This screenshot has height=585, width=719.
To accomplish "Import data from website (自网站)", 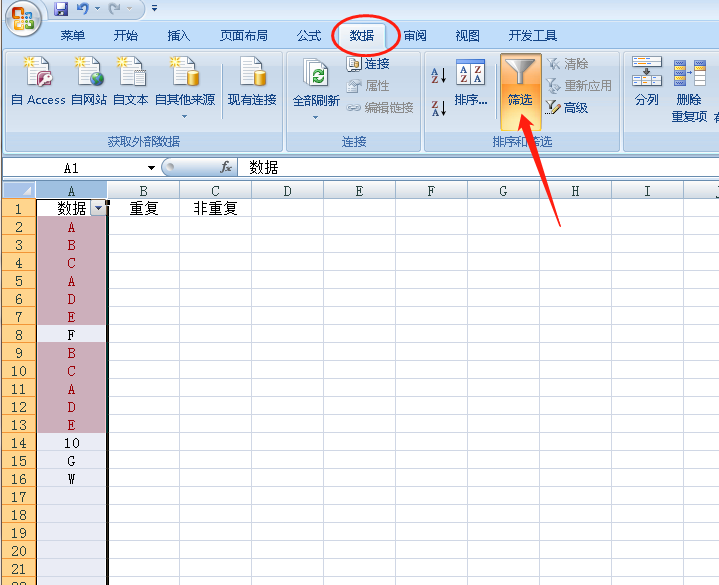I will pos(89,81).
